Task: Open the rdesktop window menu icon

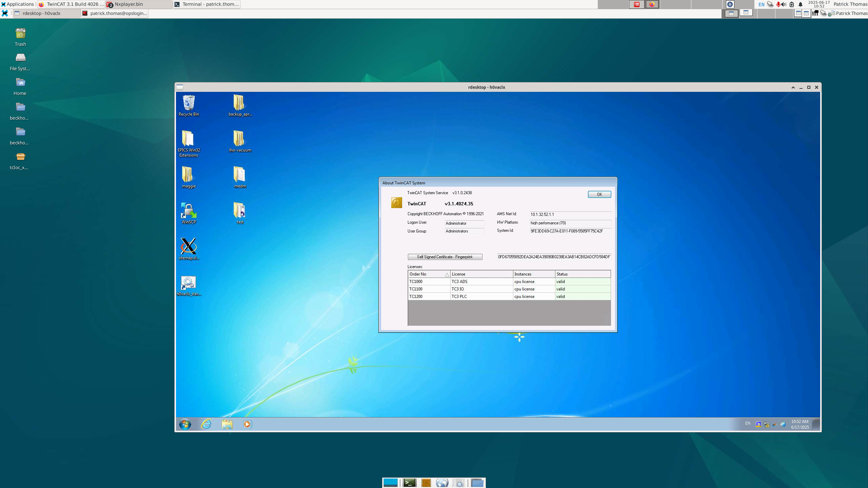Action: 180,87
